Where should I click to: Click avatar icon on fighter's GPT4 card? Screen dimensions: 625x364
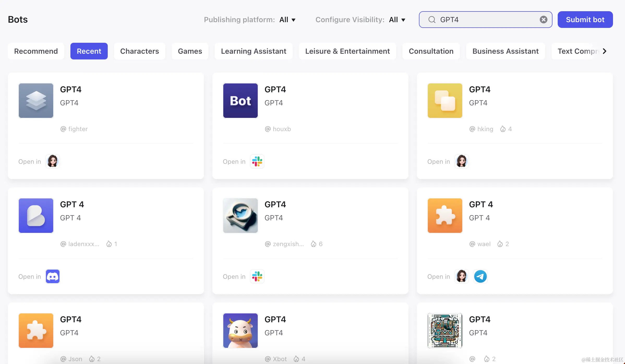(53, 161)
